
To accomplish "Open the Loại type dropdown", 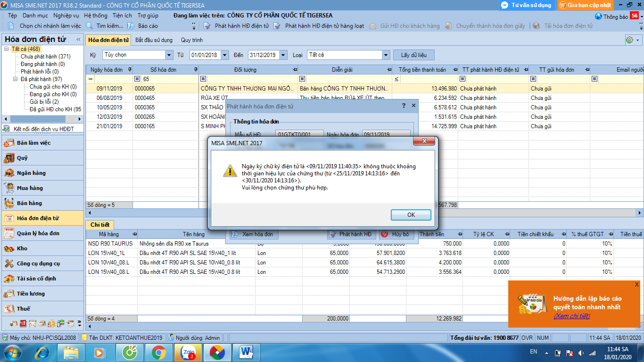I will [x=385, y=55].
